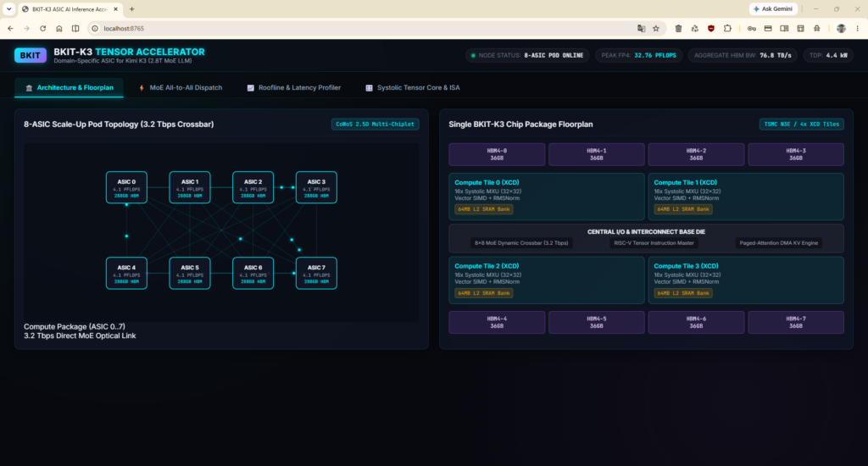Select Compute Tile 1 (XCD) heading
This screenshot has width=868, height=466.
(x=685, y=182)
